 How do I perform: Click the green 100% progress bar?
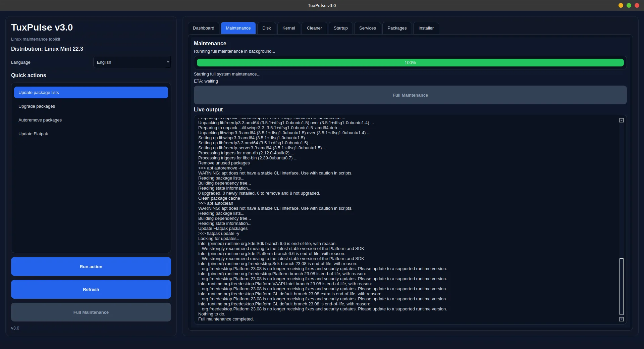pyautogui.click(x=410, y=63)
